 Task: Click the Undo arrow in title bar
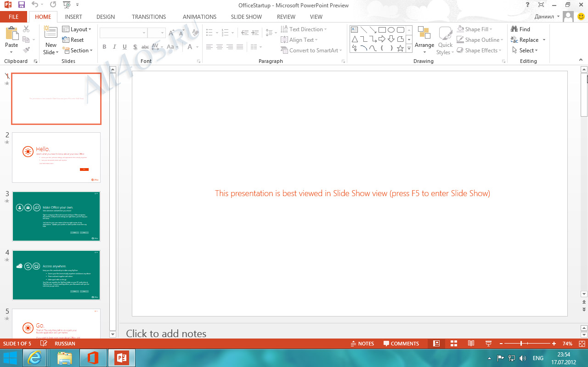coord(35,5)
